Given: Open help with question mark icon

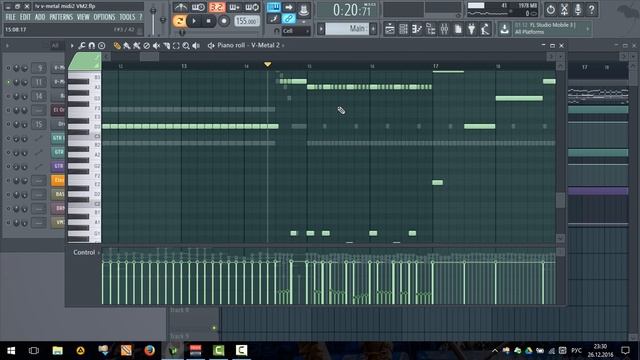Looking at the screenshot, I should tap(591, 9).
